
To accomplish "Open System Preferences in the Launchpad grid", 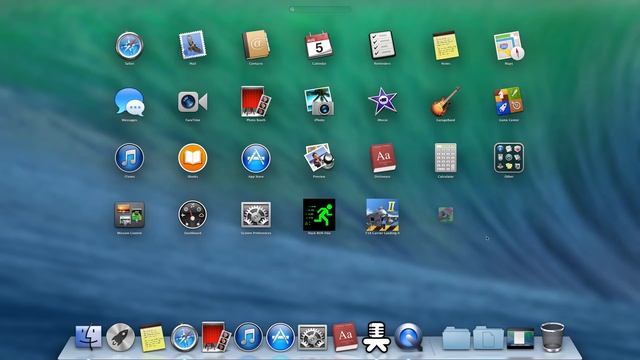I will [x=256, y=215].
